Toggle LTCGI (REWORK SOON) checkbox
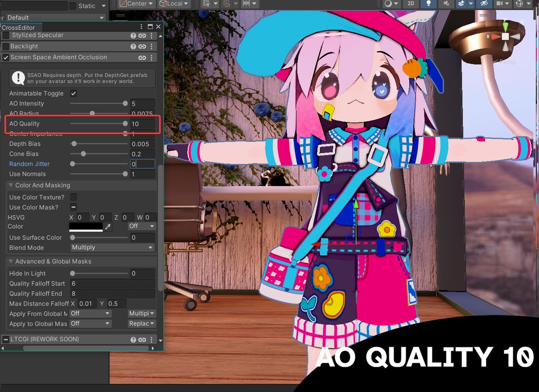The height and width of the screenshot is (392, 539). (x=6, y=339)
